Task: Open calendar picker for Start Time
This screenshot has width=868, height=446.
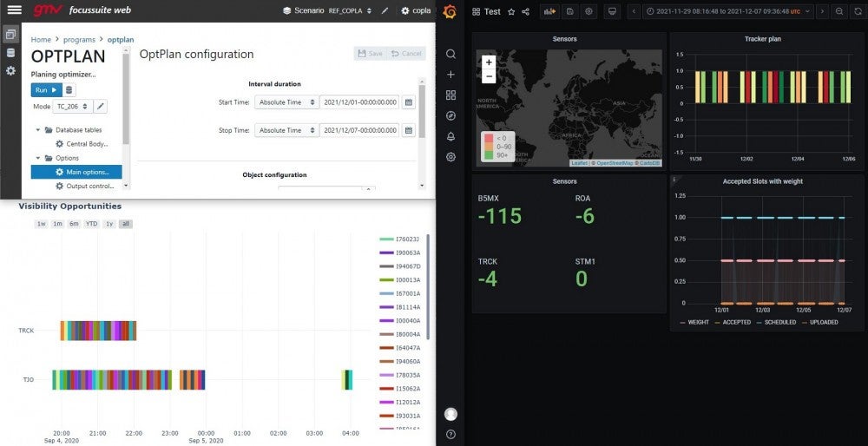Action: (x=409, y=102)
